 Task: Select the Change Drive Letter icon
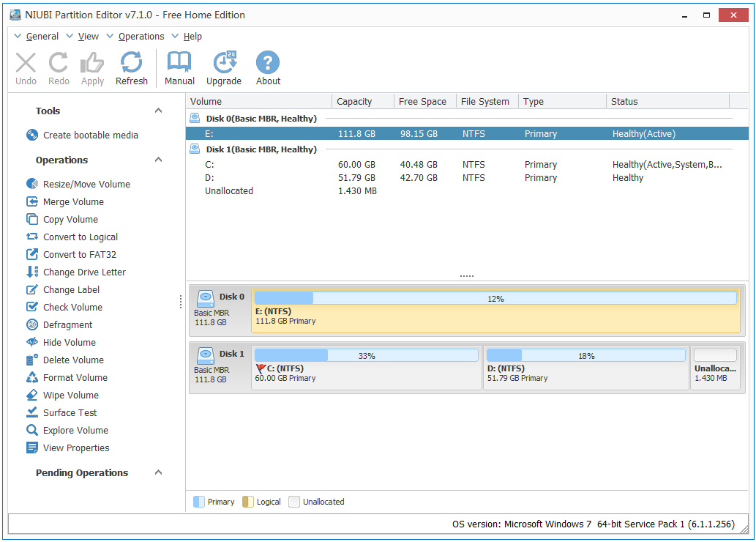[x=32, y=272]
